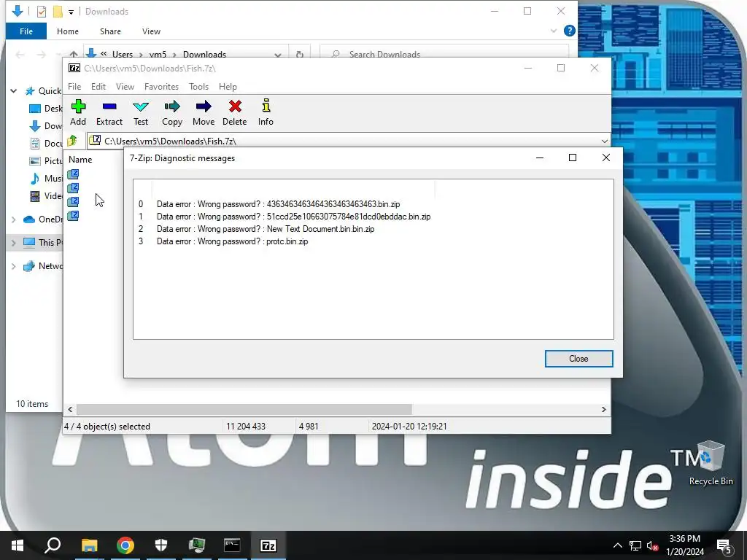Switch to Explorer Home ribbon tab
This screenshot has width=747, height=560.
coord(68,31)
